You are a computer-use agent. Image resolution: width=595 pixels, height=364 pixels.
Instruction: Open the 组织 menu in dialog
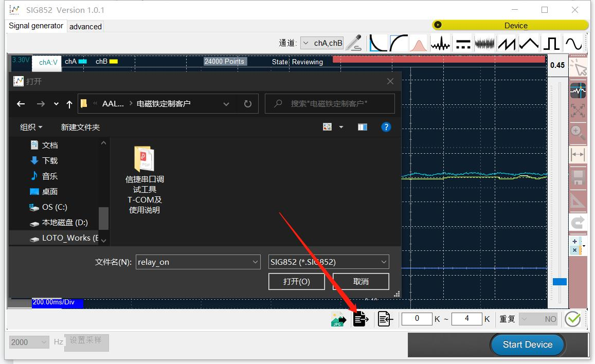click(x=31, y=127)
